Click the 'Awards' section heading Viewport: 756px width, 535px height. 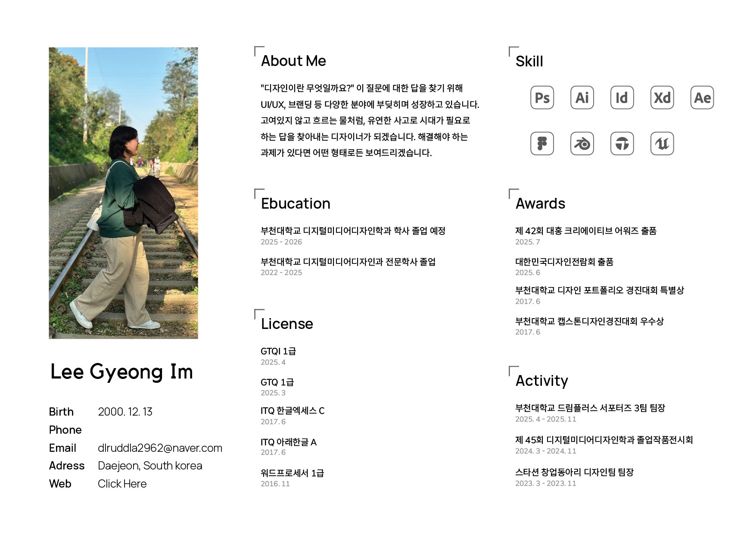pyautogui.click(x=540, y=203)
